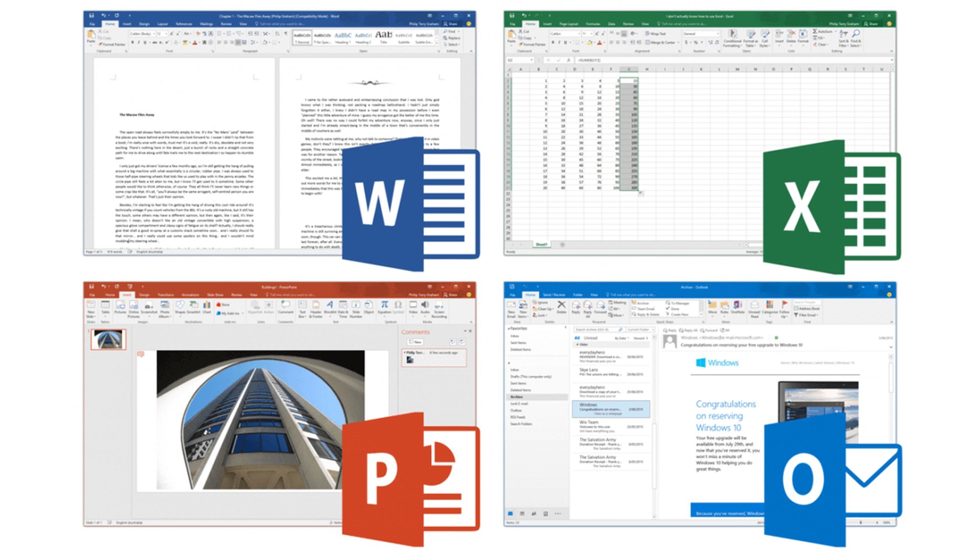Click Screen Recording in PowerPoint
This screenshot has width=980, height=551.
coord(439,310)
